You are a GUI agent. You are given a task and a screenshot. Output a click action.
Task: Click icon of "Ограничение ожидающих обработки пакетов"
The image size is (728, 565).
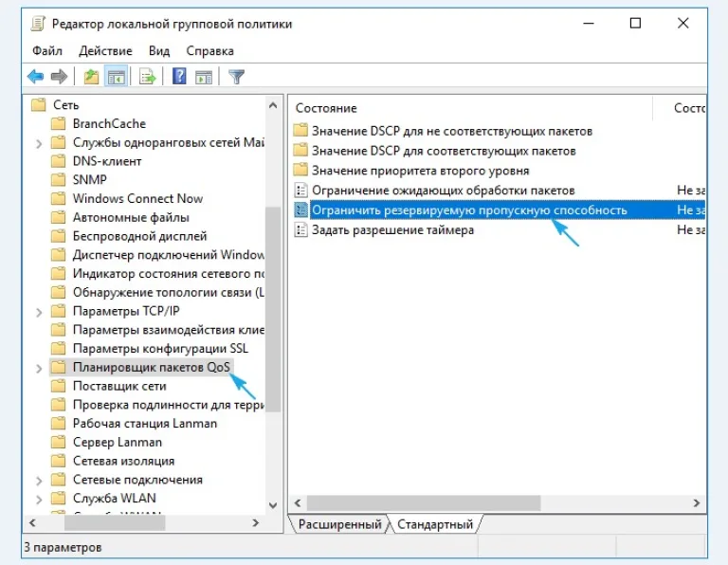(300, 191)
